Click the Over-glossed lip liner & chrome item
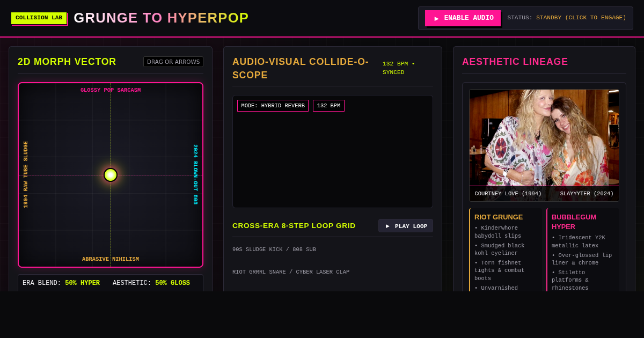Image resolution: width=644 pixels, height=338 pixels. [582, 259]
